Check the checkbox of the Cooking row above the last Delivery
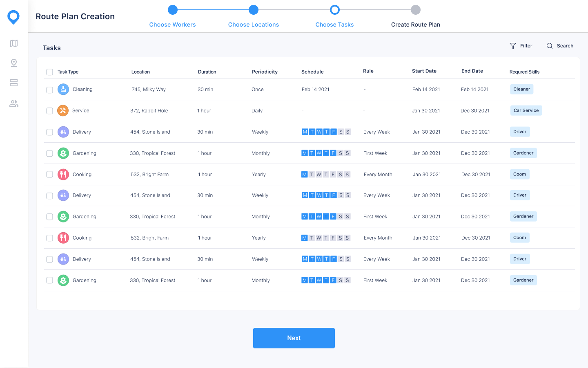The image size is (588, 368). click(x=49, y=238)
